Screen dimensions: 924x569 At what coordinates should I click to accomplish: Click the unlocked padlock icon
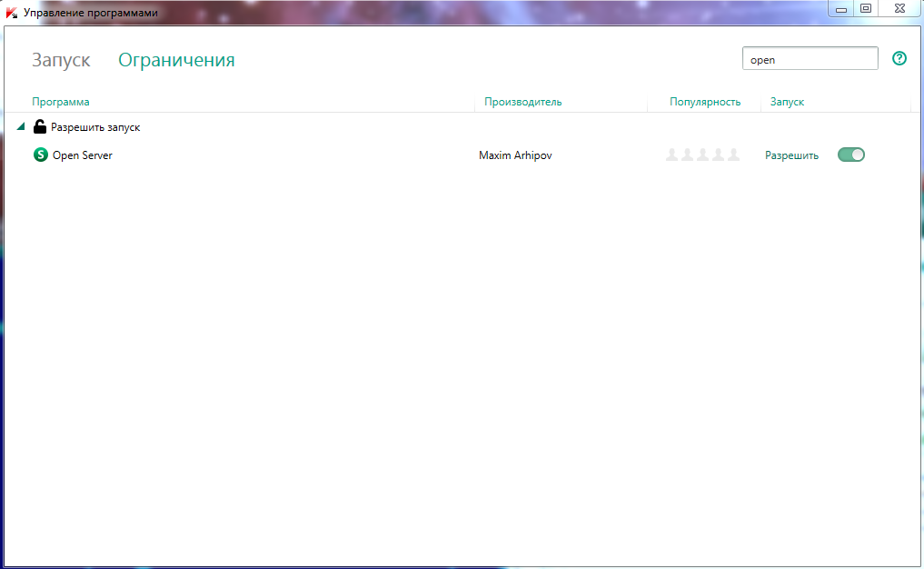[40, 127]
